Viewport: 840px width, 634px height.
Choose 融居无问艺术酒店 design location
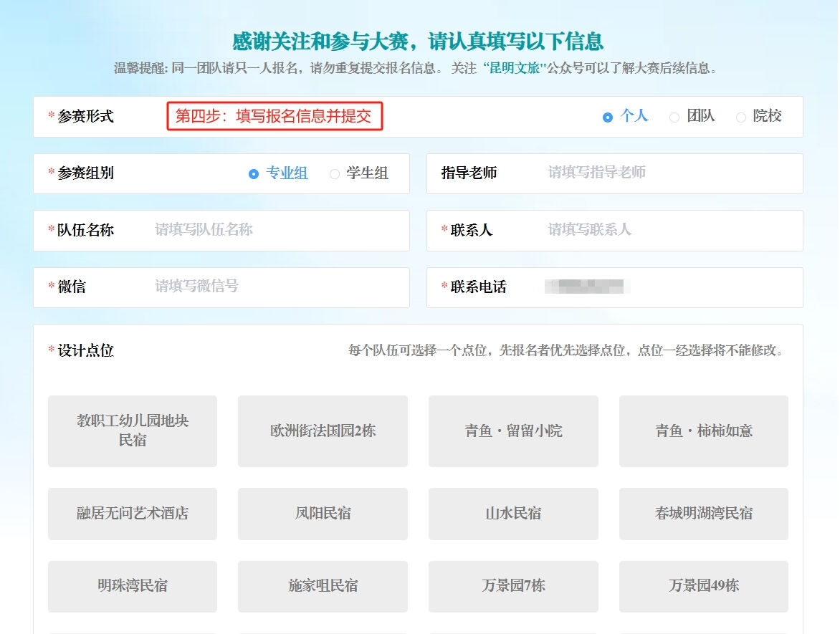(x=133, y=514)
